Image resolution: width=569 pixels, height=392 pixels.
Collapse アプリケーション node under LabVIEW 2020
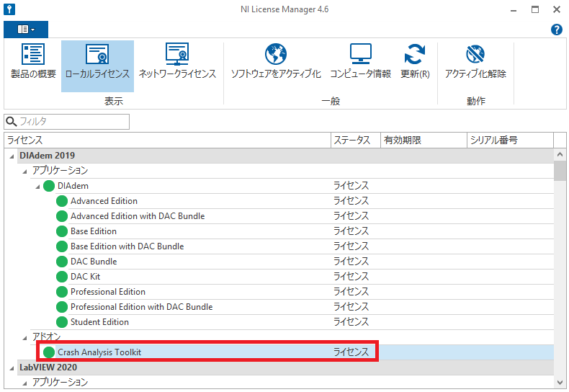pos(24,383)
